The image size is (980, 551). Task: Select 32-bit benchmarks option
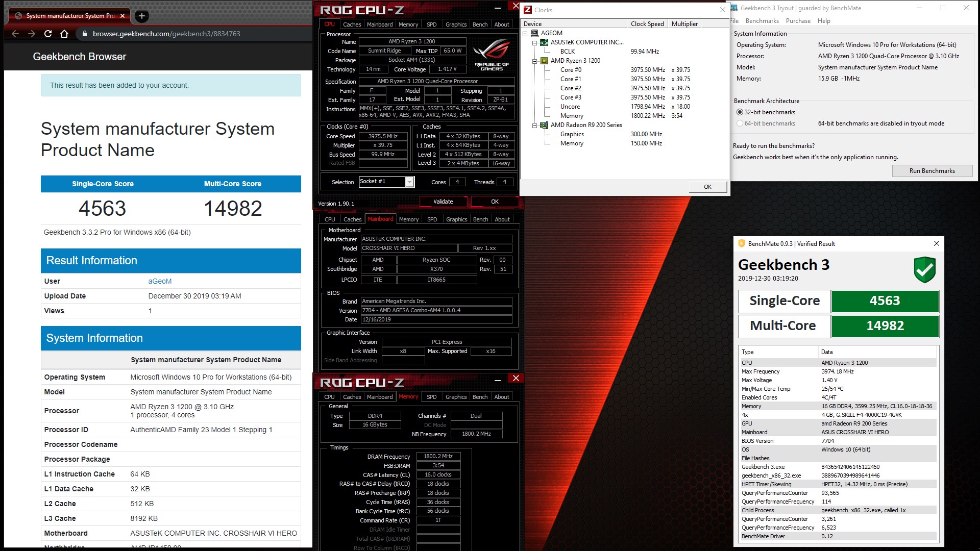(x=740, y=112)
